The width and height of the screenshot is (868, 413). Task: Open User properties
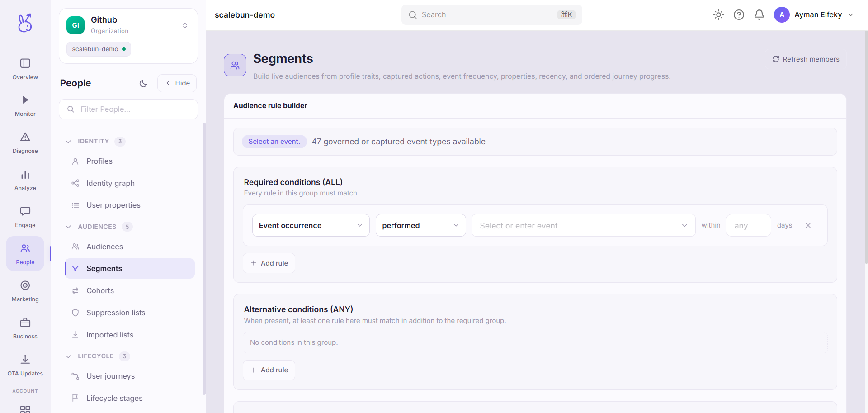(x=130, y=205)
